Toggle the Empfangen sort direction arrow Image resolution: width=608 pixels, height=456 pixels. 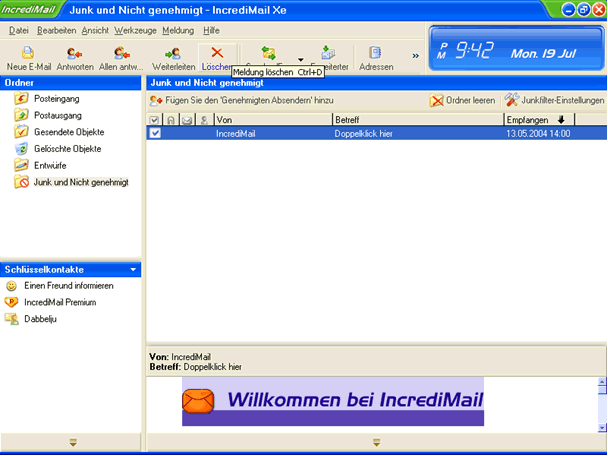[x=561, y=120]
